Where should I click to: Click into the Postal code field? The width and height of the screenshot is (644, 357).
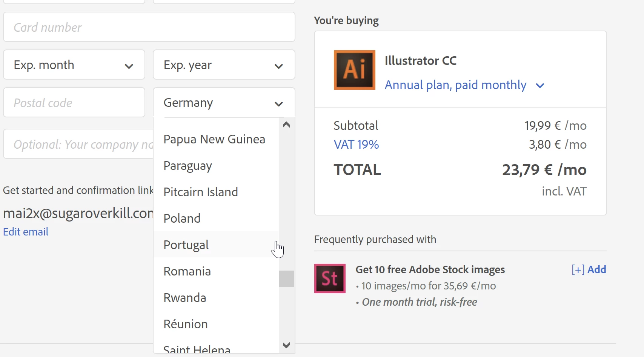point(74,103)
